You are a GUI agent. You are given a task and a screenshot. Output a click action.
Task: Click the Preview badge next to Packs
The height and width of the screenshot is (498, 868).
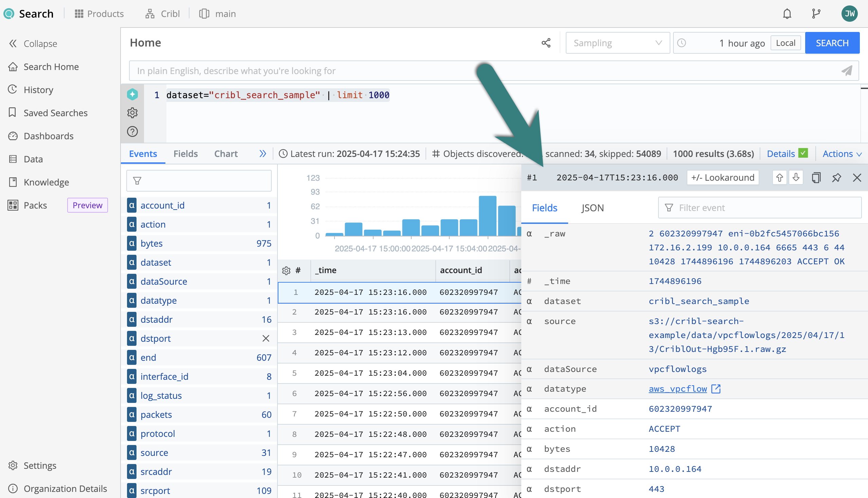[87, 205]
